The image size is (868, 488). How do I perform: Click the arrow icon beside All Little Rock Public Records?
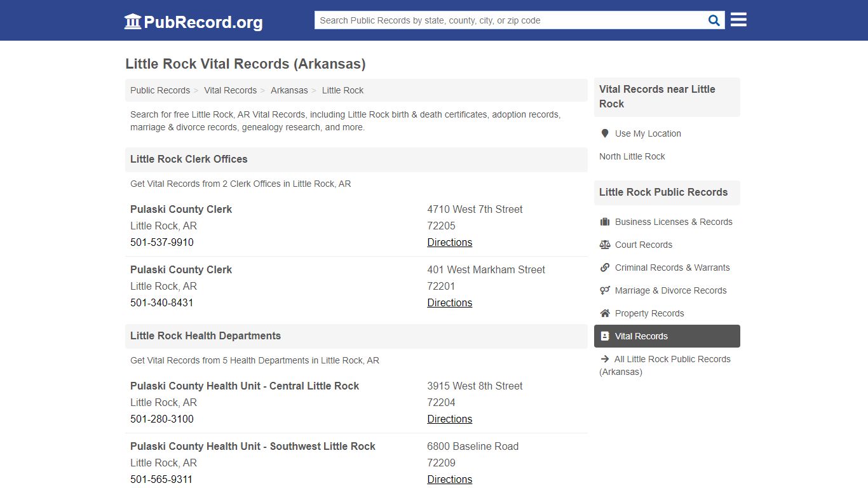(605, 359)
